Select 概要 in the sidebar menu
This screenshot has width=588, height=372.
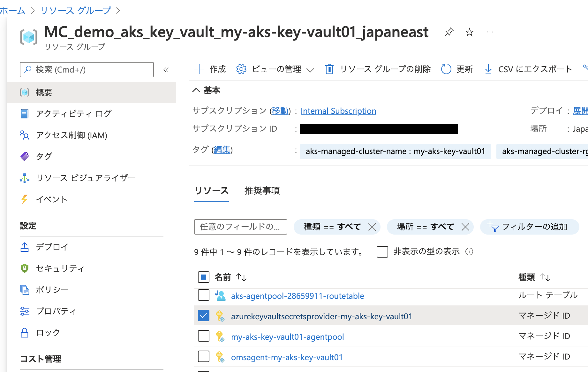point(92,92)
